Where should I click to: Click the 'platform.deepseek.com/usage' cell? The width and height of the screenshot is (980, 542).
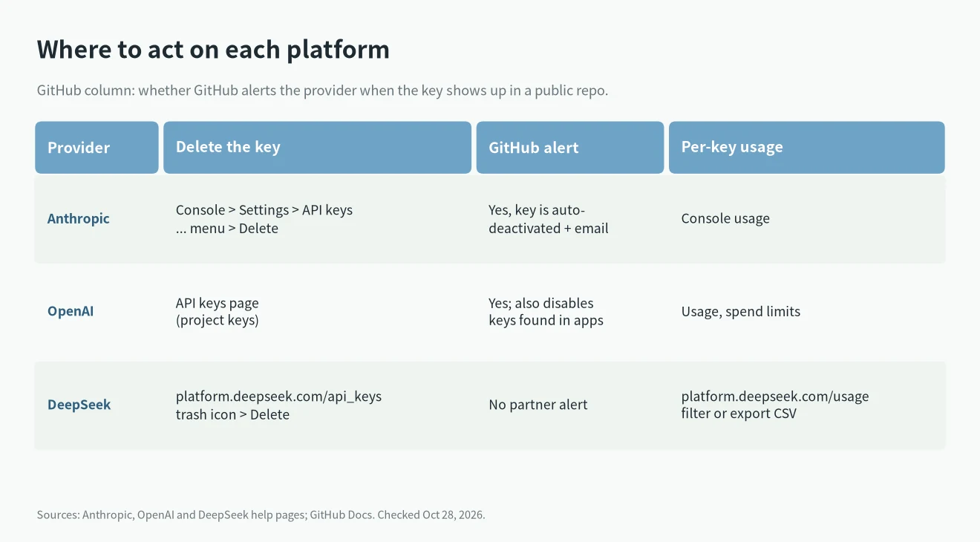point(775,405)
